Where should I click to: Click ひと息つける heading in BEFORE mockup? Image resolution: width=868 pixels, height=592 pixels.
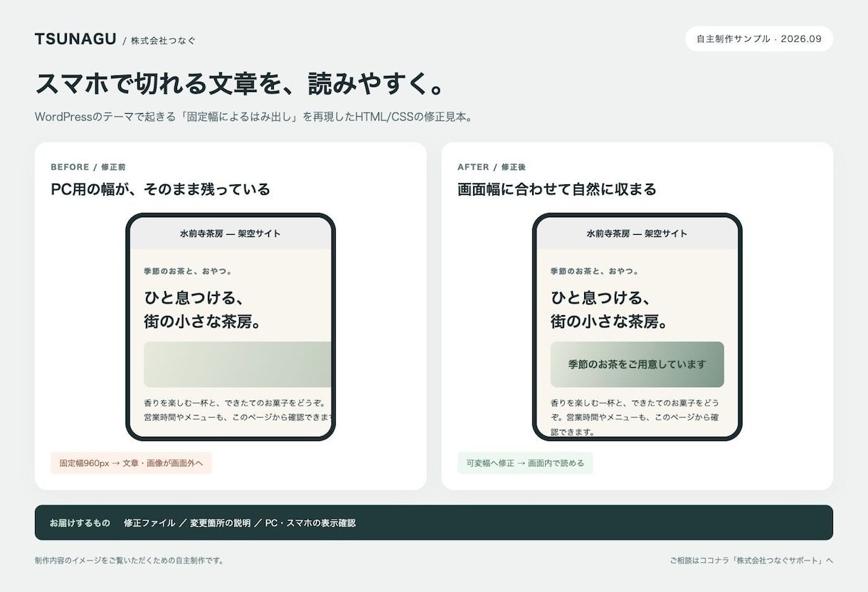(x=203, y=310)
